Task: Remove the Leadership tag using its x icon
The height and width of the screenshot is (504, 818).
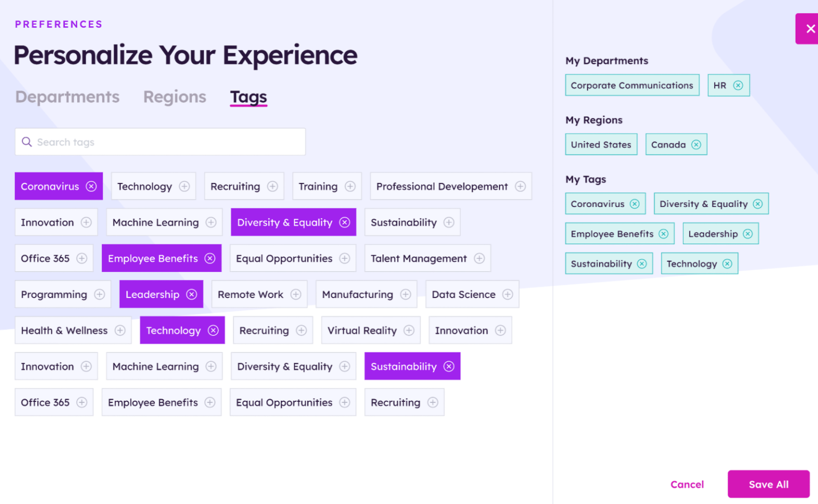Action: 192,294
